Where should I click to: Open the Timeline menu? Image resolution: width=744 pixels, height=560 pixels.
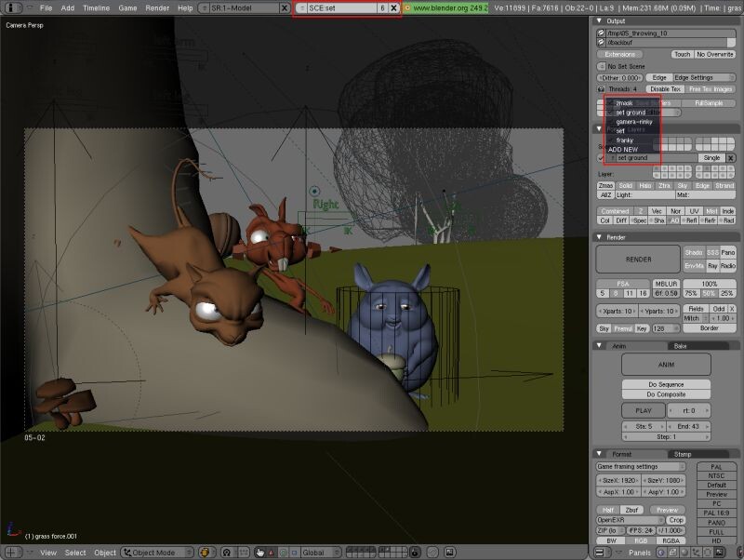pos(97,8)
